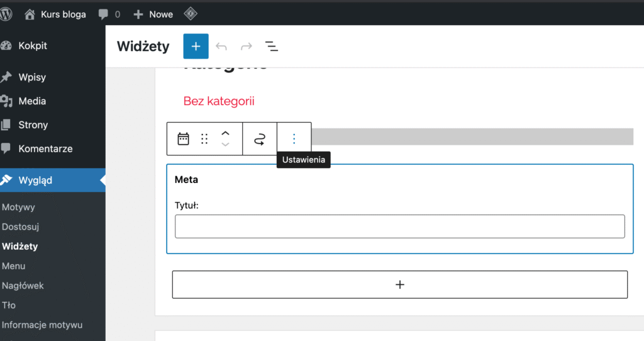Click the WordPress logo in admin bar
This screenshot has width=644, height=341.
pyautogui.click(x=7, y=14)
